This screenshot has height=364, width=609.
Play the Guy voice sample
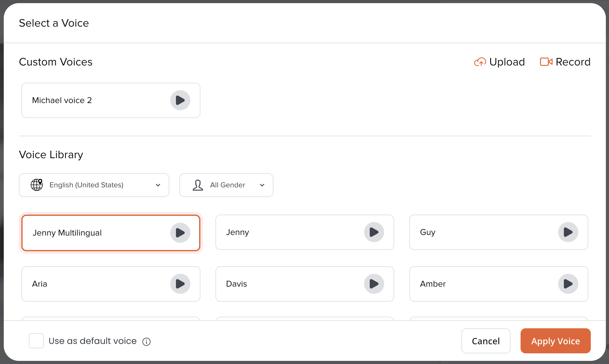(x=568, y=232)
